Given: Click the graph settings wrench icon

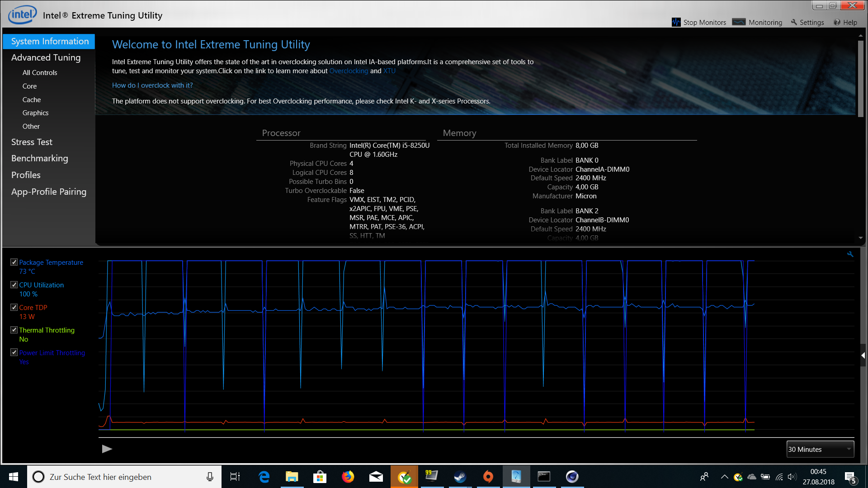Looking at the screenshot, I should (x=850, y=254).
